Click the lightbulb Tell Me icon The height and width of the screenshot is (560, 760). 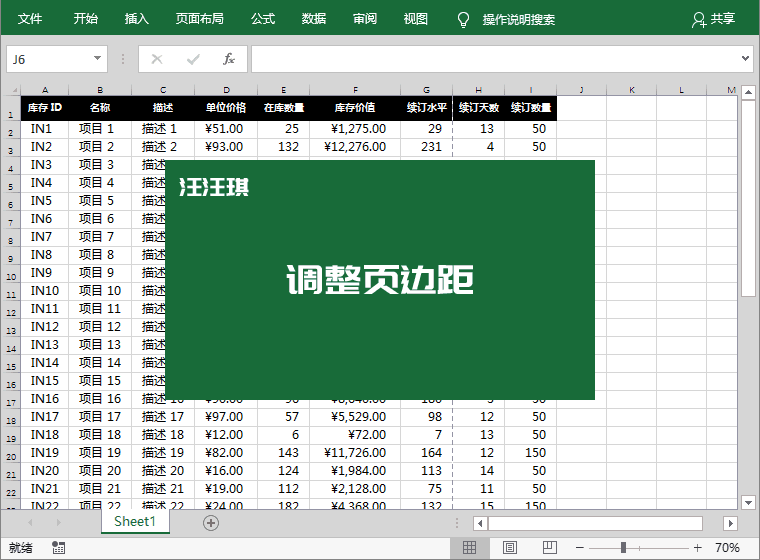point(463,19)
